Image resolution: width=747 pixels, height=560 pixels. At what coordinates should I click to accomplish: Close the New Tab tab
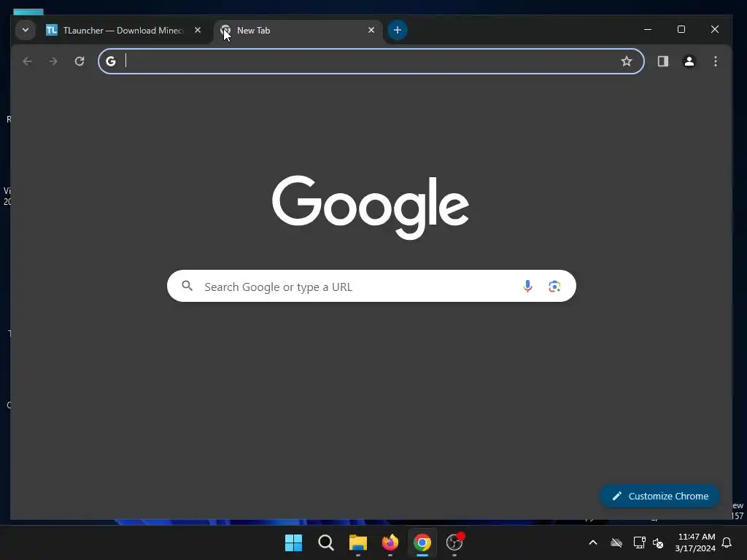point(371,30)
